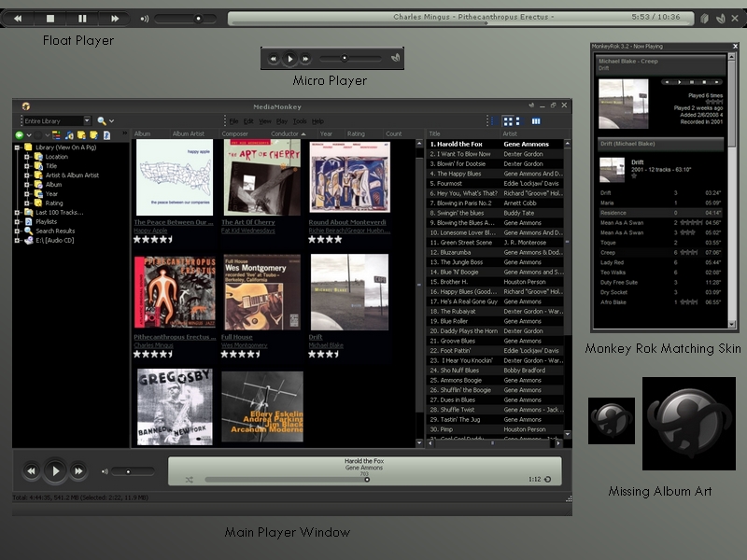Mute the Float Player speaker icon
747x560 pixels.
pyautogui.click(x=145, y=19)
